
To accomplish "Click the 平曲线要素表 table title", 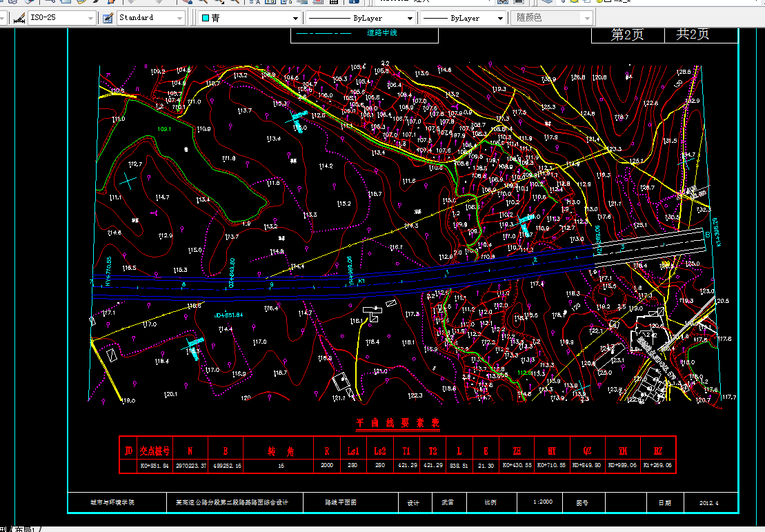I will coord(397,423).
